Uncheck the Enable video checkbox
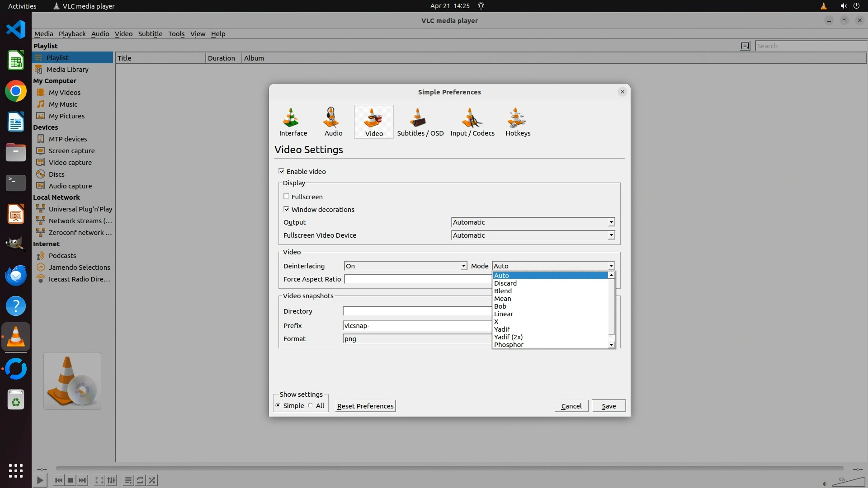The height and width of the screenshot is (488, 868). tap(282, 171)
